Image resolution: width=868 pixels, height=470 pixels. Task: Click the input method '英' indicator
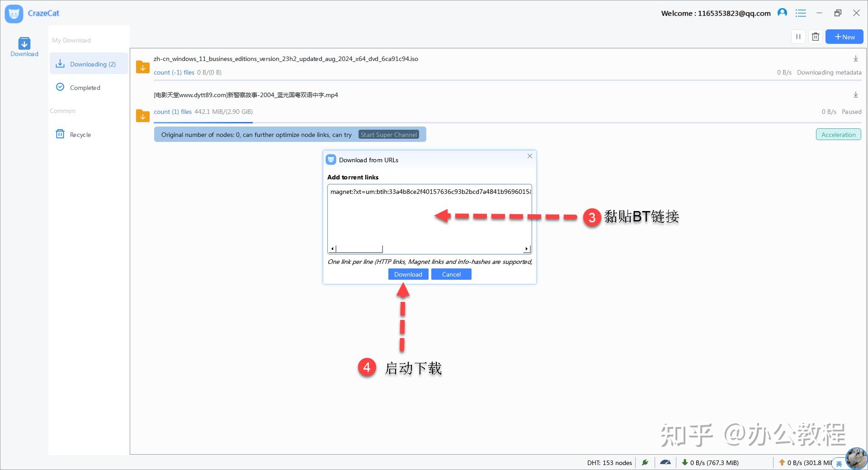tap(839, 464)
